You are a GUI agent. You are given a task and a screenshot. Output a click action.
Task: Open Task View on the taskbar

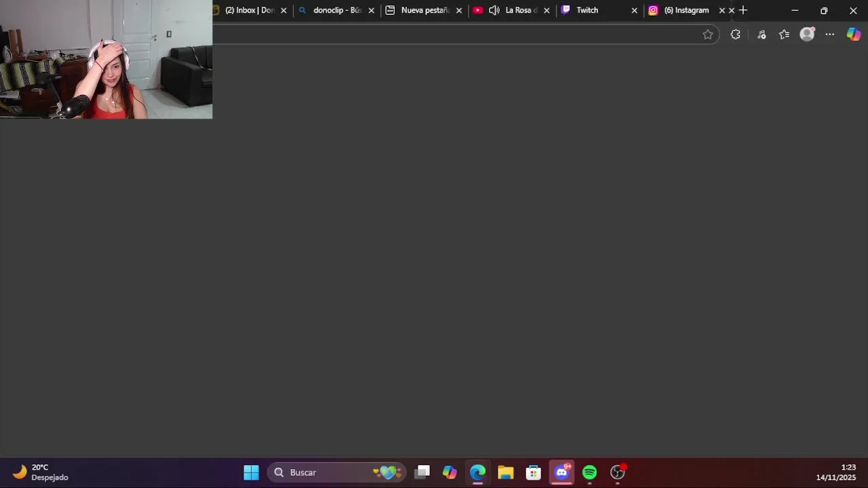(x=422, y=472)
